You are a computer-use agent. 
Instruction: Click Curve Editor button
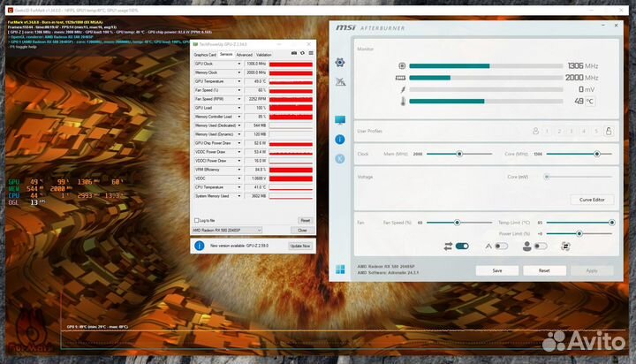click(x=592, y=200)
